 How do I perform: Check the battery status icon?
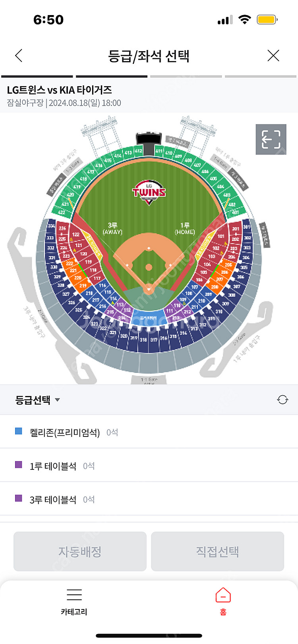pyautogui.click(x=267, y=19)
